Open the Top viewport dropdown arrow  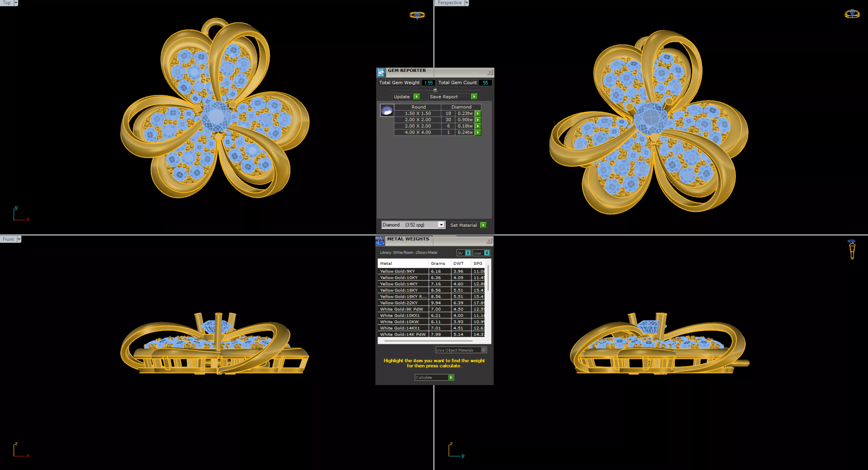16,3
